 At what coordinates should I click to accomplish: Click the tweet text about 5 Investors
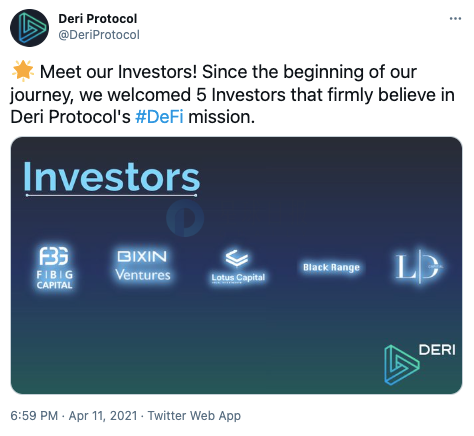pyautogui.click(x=232, y=95)
